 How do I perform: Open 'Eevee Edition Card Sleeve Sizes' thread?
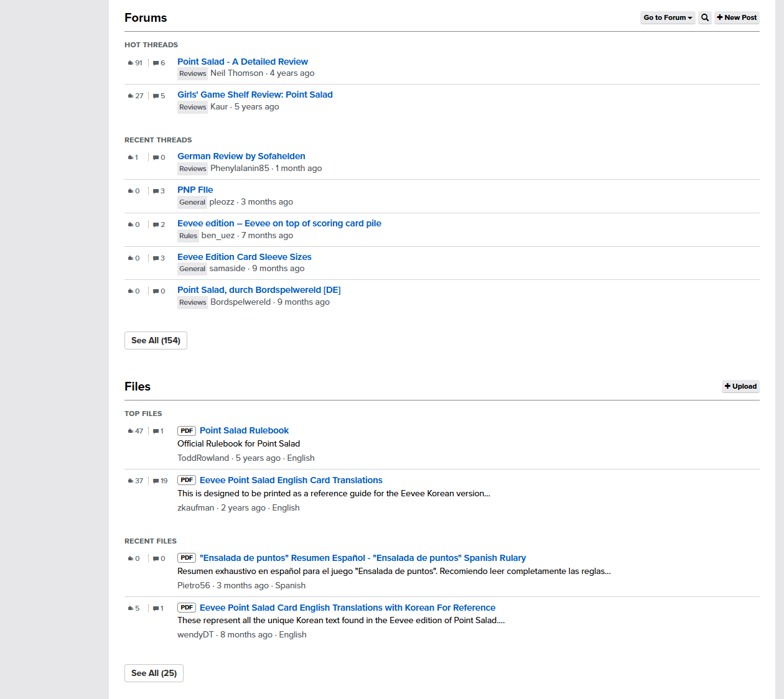pyautogui.click(x=245, y=257)
